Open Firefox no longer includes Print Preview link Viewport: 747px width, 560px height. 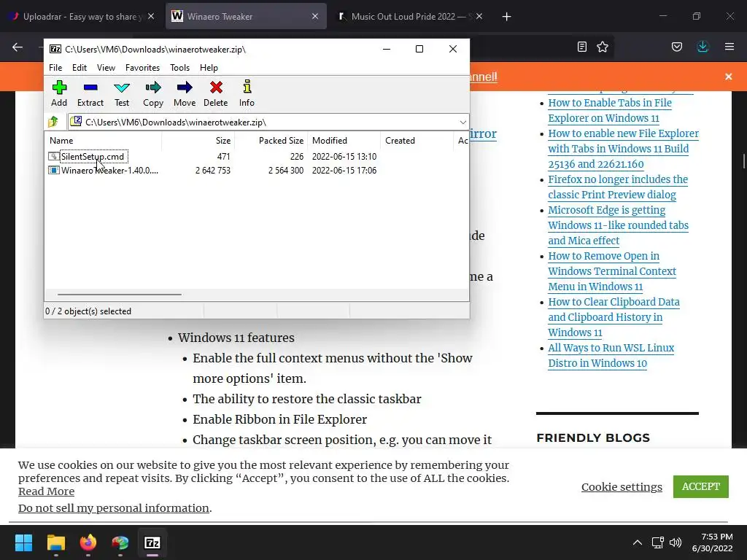tap(618, 187)
